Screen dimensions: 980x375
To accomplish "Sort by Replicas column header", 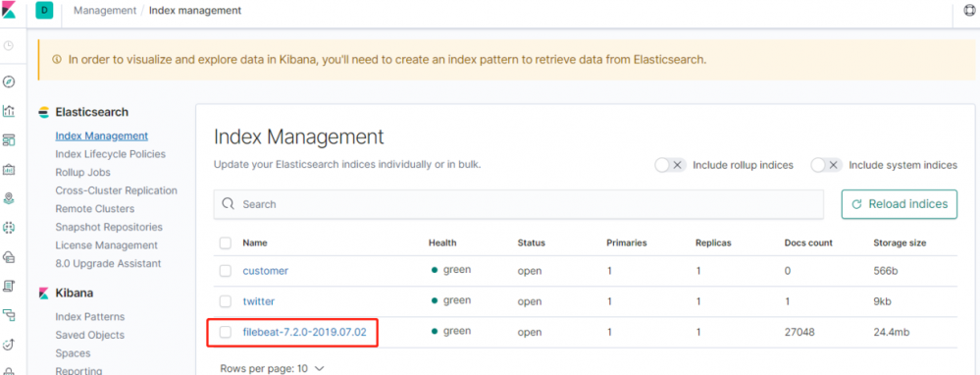I will [x=713, y=242].
